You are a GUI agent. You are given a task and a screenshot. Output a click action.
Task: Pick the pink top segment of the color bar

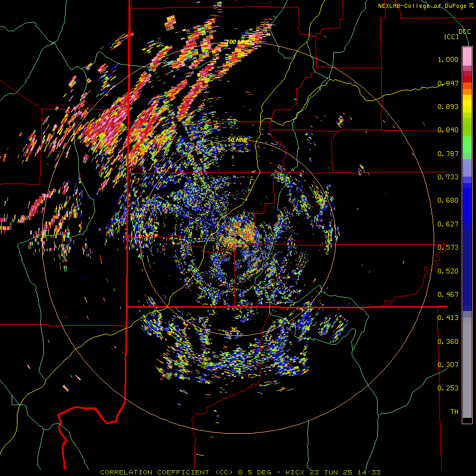click(467, 56)
